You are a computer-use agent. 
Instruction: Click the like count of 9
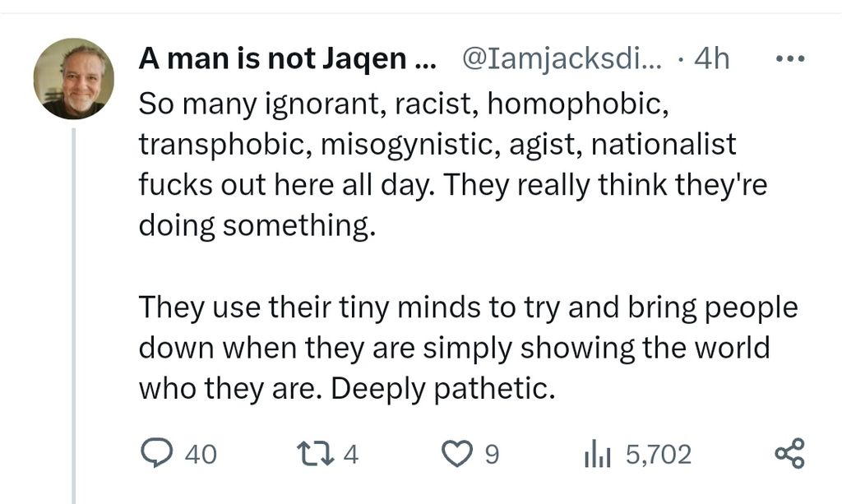[x=492, y=454]
